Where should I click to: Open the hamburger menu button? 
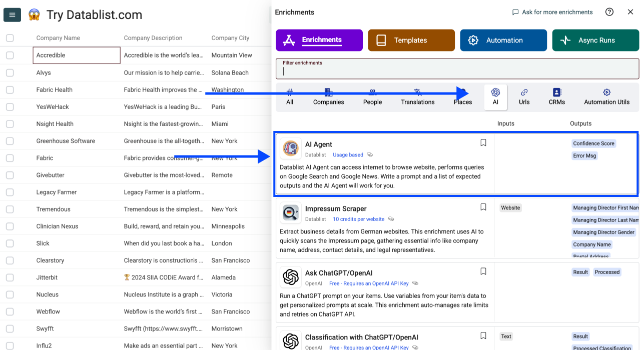pos(12,15)
